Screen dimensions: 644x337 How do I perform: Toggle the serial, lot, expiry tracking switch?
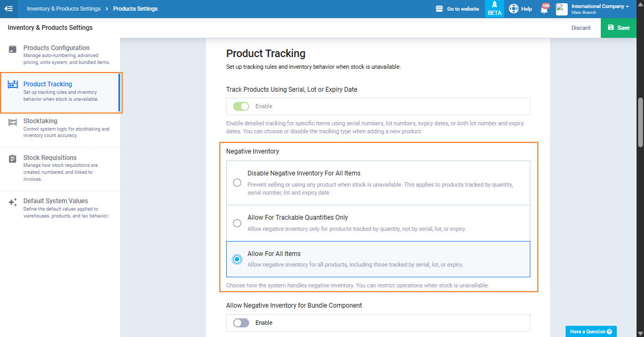241,106
